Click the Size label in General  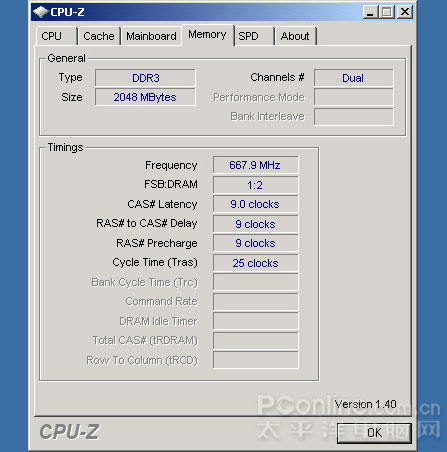[72, 97]
